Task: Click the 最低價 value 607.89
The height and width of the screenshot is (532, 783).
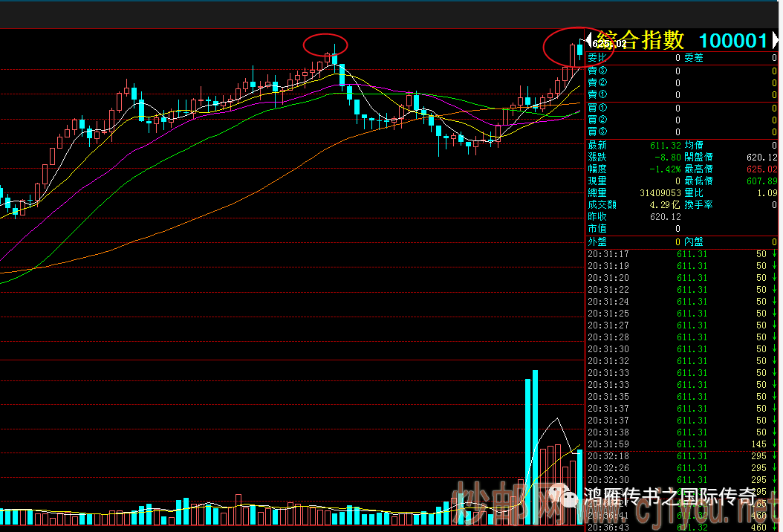Action: click(x=761, y=181)
